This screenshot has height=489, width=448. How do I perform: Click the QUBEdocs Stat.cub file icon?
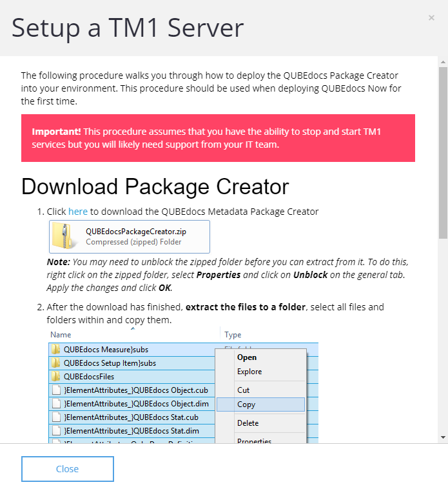tap(56, 417)
